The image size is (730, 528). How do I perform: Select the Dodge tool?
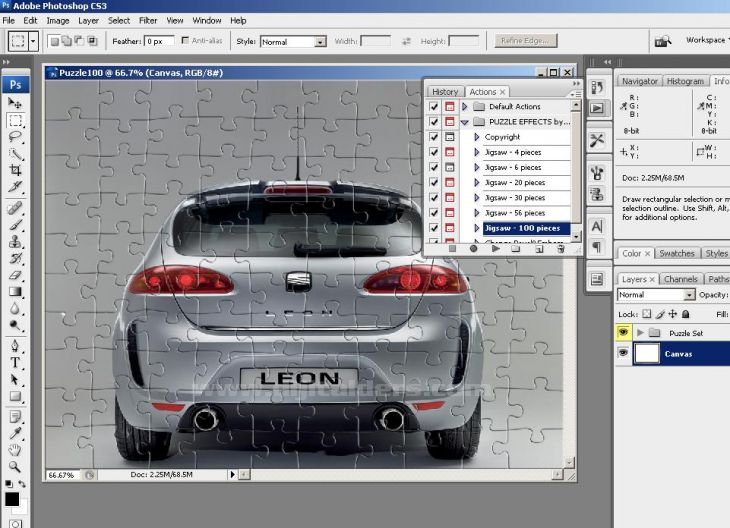tap(15, 325)
